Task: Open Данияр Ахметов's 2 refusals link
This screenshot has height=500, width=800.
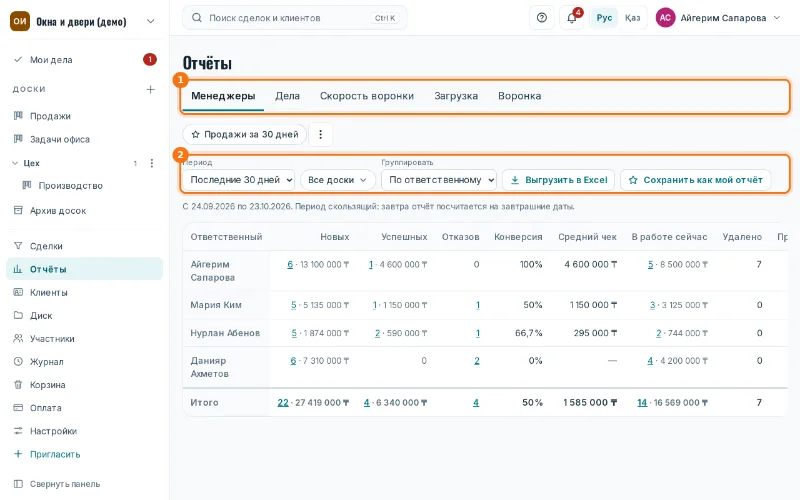Action: [477, 361]
